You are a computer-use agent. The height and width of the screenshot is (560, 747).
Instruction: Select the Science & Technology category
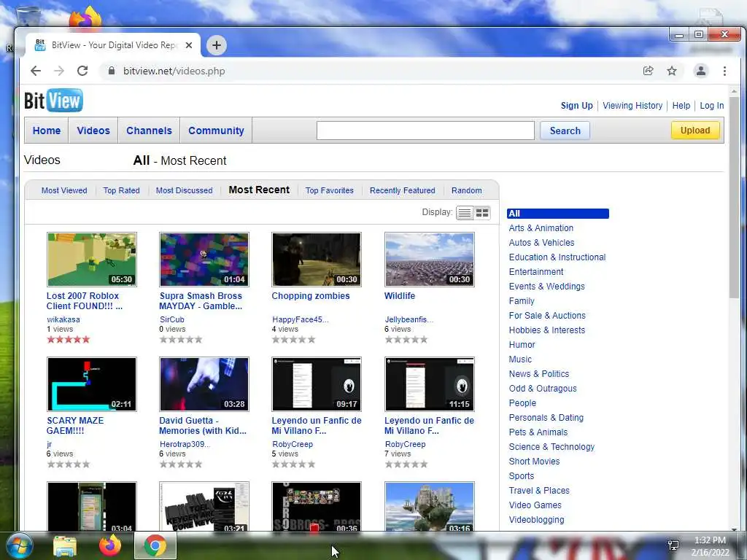pos(551,447)
